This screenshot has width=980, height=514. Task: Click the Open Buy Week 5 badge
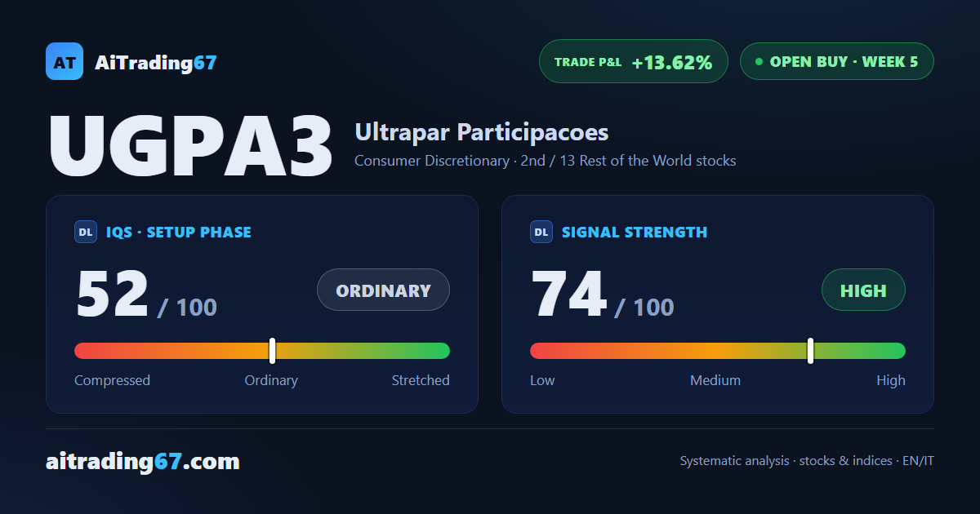coord(836,61)
